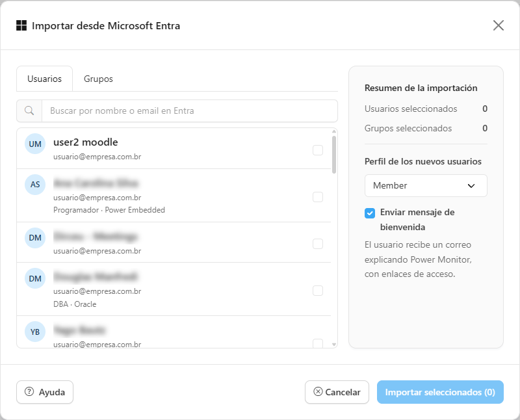Click the UM avatar of user2 moodle
This screenshot has width=520, height=420.
pos(35,144)
